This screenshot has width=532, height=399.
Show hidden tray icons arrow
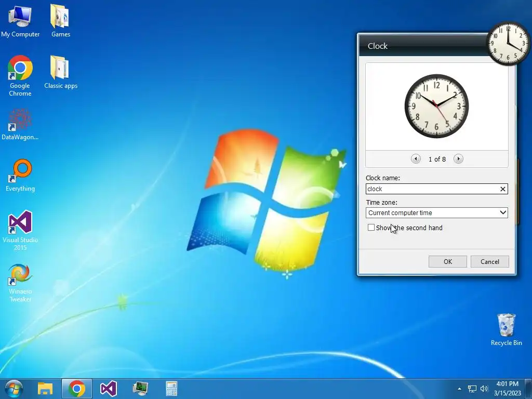459,389
